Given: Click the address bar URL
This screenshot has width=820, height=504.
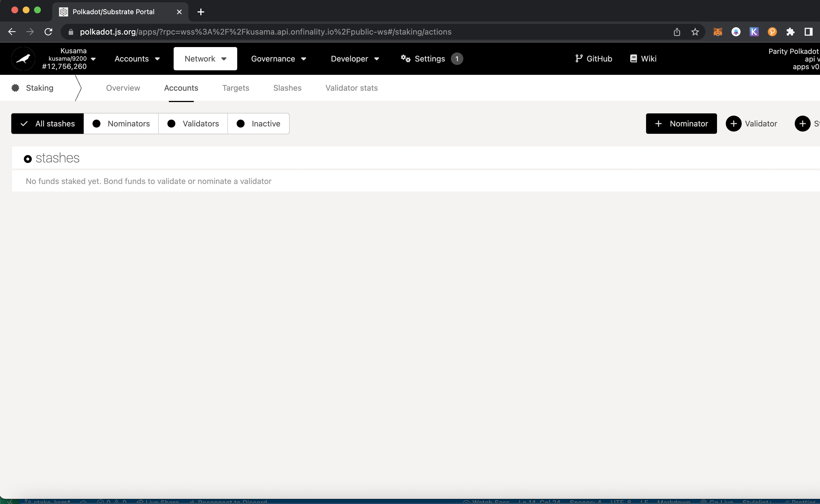Looking at the screenshot, I should pyautogui.click(x=266, y=32).
